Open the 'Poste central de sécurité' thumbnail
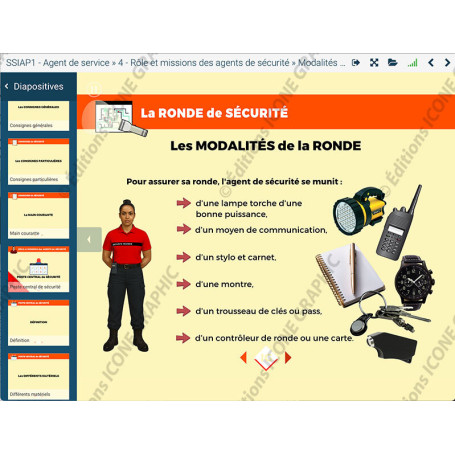This screenshot has width=455, height=455. [39, 269]
